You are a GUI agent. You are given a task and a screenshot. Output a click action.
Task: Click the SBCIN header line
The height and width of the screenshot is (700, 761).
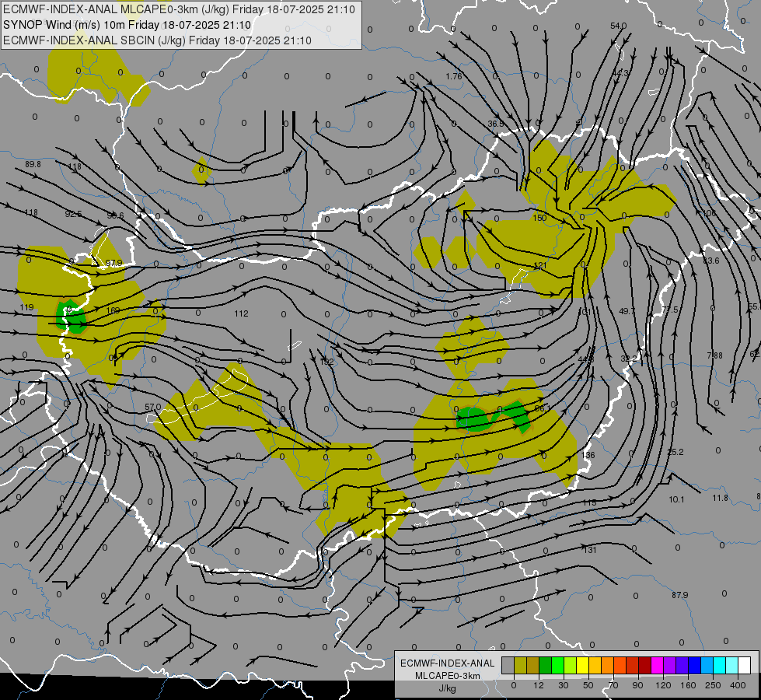(x=157, y=40)
